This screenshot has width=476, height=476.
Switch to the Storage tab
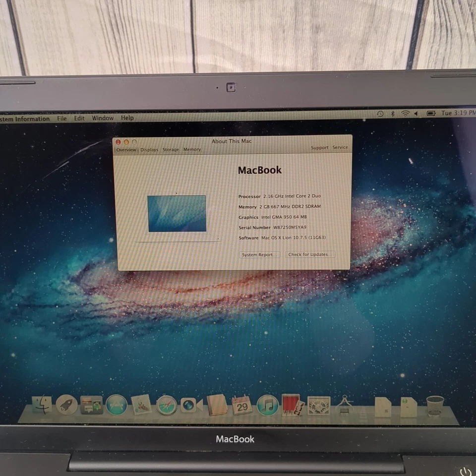click(170, 149)
